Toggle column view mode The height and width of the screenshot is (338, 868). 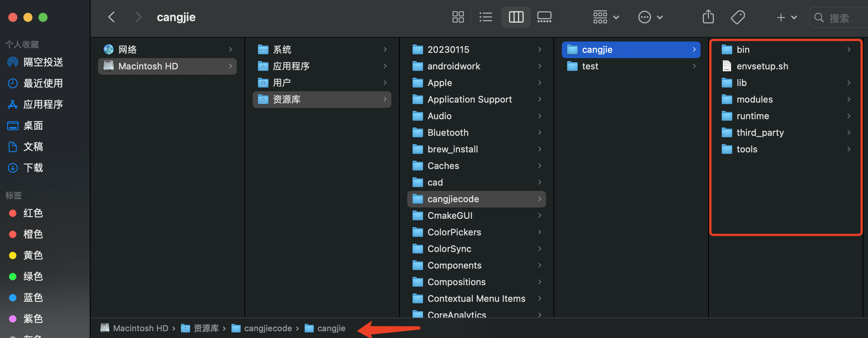pyautogui.click(x=516, y=17)
